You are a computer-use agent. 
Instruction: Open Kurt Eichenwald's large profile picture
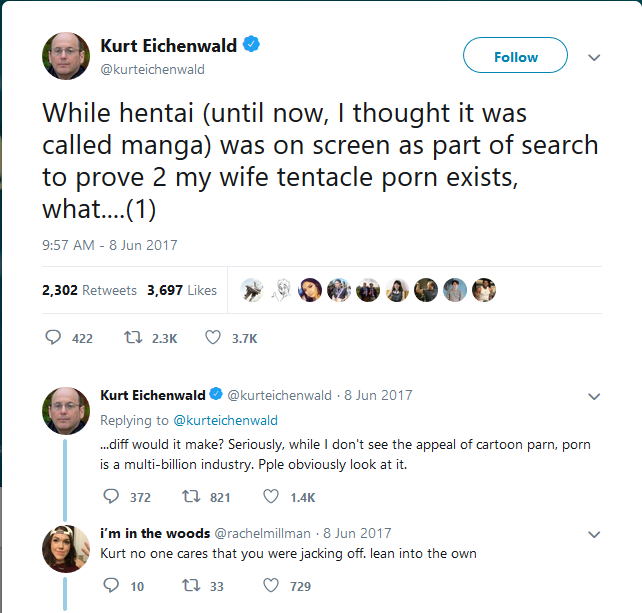point(66,56)
